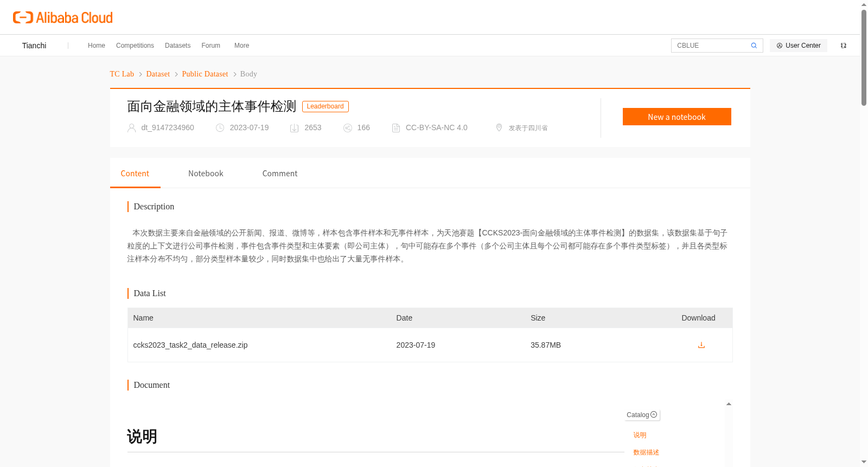The image size is (868, 467).
Task: Click the dataset title 面向金融领域的主体事件检测
Action: click(x=212, y=106)
